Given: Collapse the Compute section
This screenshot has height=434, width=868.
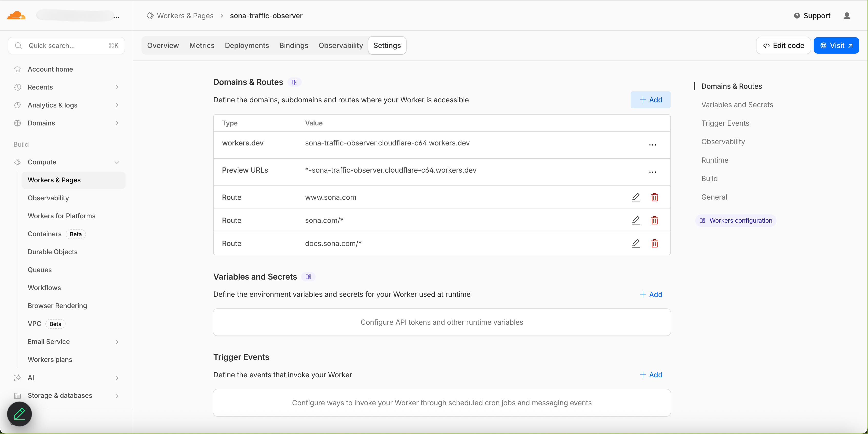Looking at the screenshot, I should pyautogui.click(x=117, y=162).
